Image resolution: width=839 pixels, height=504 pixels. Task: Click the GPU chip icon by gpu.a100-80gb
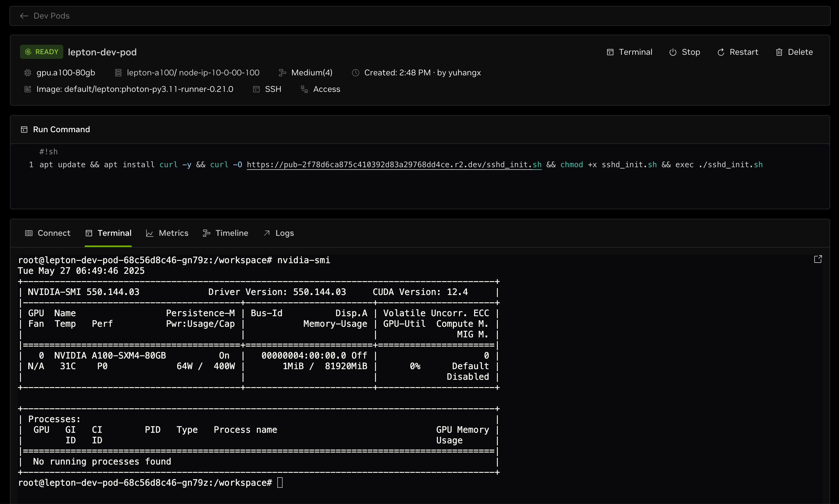pos(28,73)
